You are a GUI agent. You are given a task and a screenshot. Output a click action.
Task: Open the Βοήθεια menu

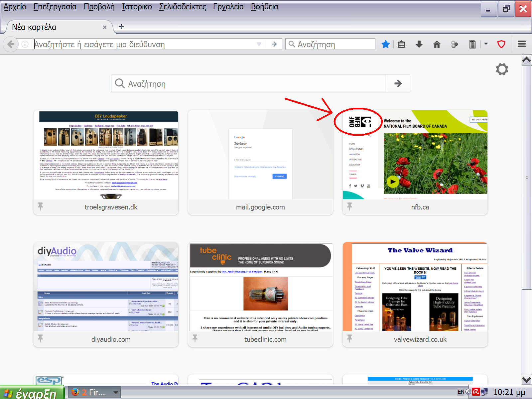coord(264,7)
